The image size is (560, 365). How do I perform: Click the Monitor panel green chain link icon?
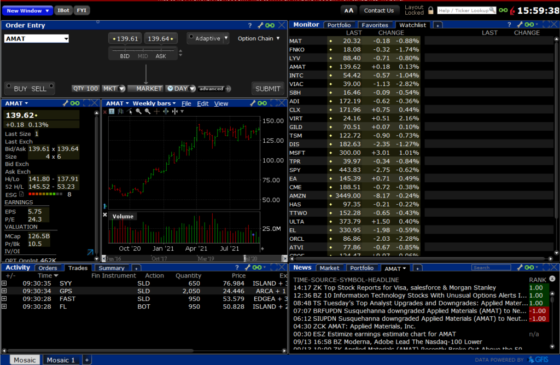(529, 25)
